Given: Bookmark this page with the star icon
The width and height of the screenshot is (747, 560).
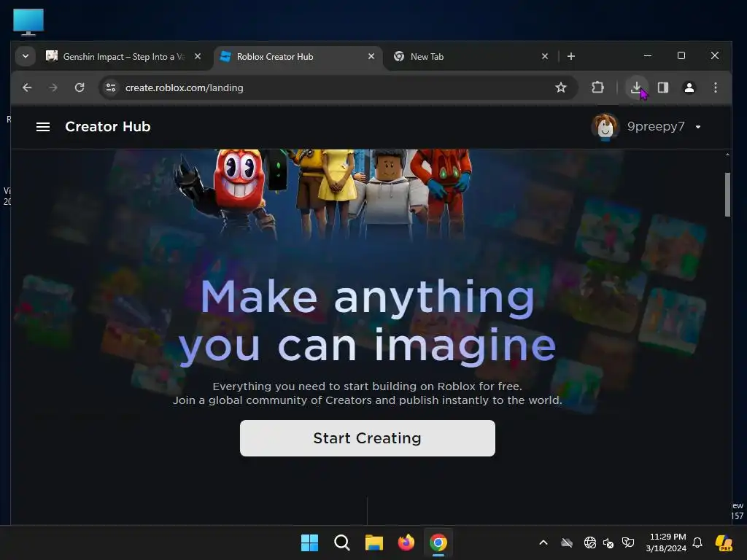Looking at the screenshot, I should (561, 87).
